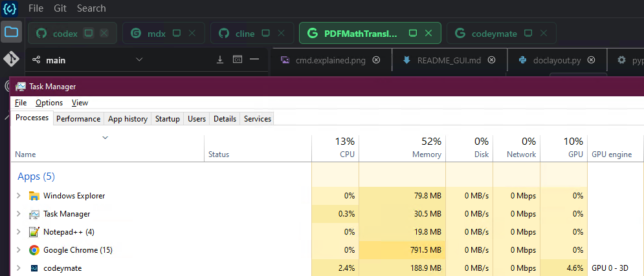Open Task Manager's File menu

click(21, 103)
